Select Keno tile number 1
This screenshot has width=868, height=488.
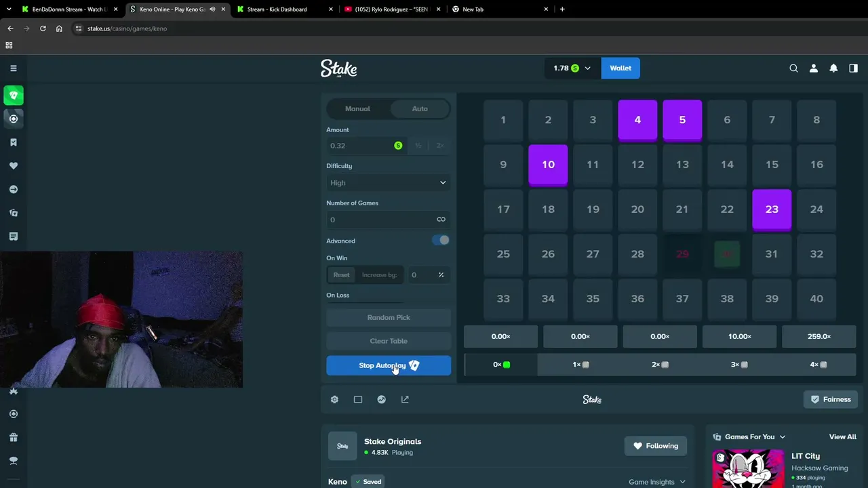503,120
